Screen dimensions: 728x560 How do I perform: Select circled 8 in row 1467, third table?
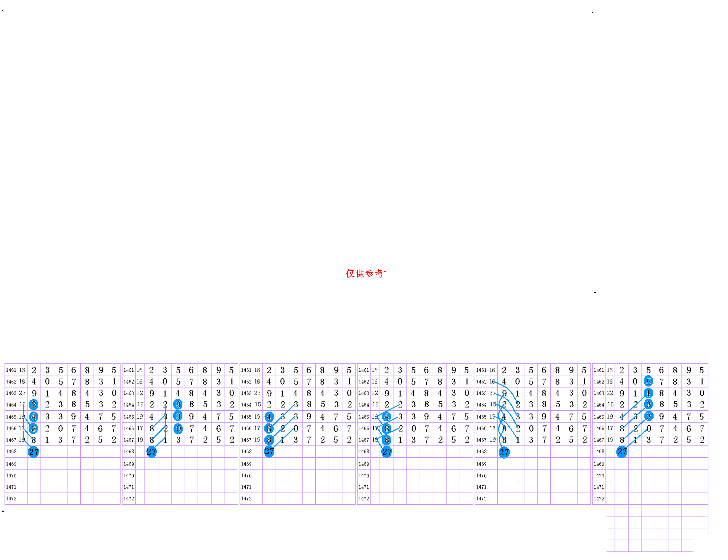(269, 440)
